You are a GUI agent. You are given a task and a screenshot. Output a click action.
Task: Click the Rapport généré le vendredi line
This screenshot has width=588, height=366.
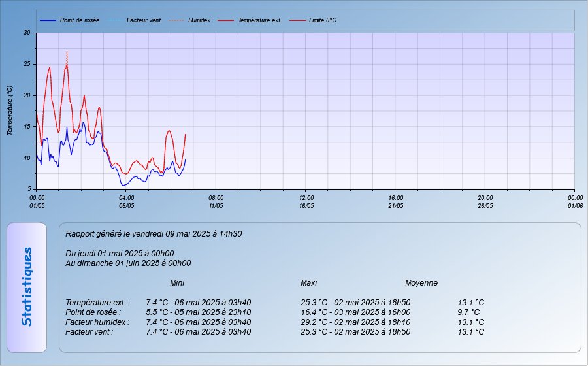[154, 234]
